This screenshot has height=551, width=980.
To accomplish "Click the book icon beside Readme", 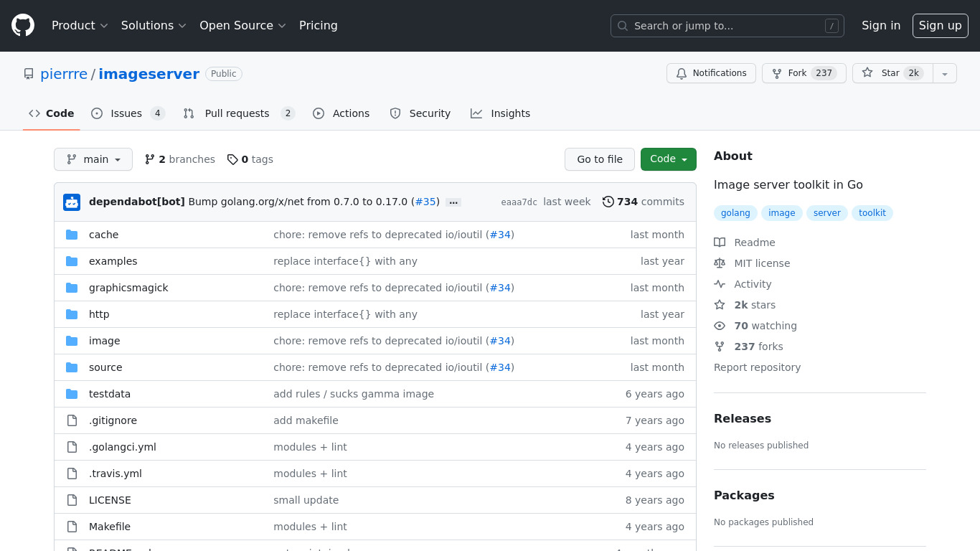I will (x=720, y=242).
